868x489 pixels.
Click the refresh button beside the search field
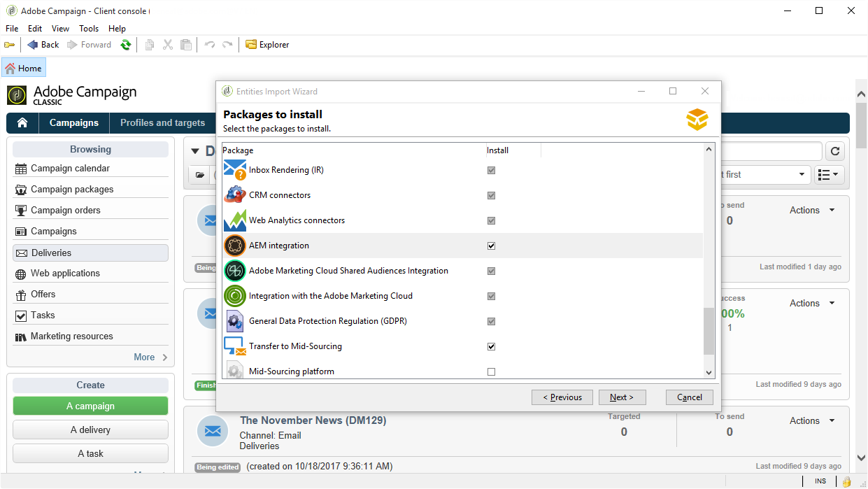pyautogui.click(x=835, y=151)
